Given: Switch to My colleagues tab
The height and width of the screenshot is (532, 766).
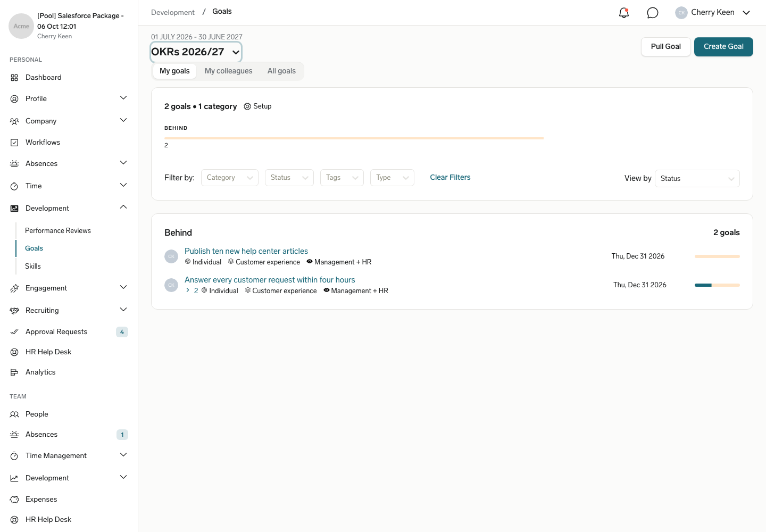Looking at the screenshot, I should point(229,71).
